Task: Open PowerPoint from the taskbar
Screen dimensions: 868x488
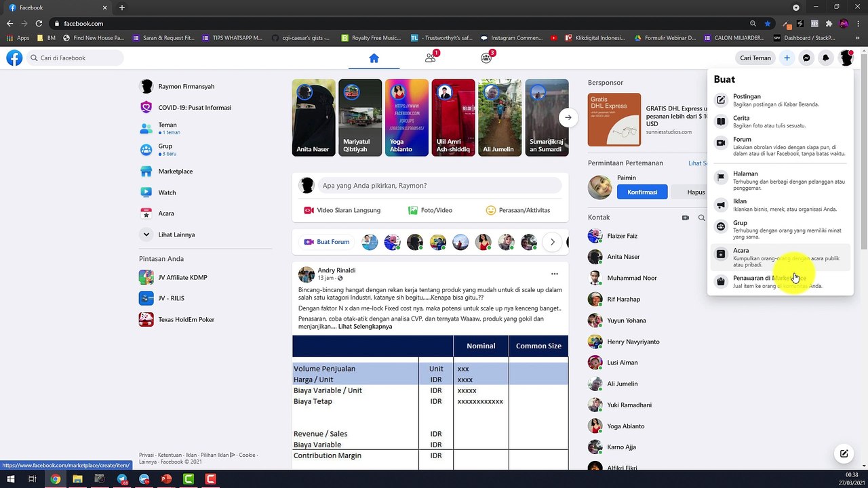Action: click(166, 479)
